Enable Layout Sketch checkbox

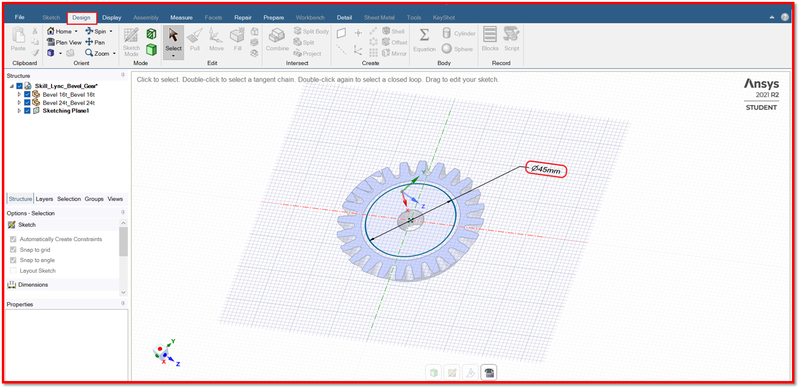pyautogui.click(x=13, y=271)
